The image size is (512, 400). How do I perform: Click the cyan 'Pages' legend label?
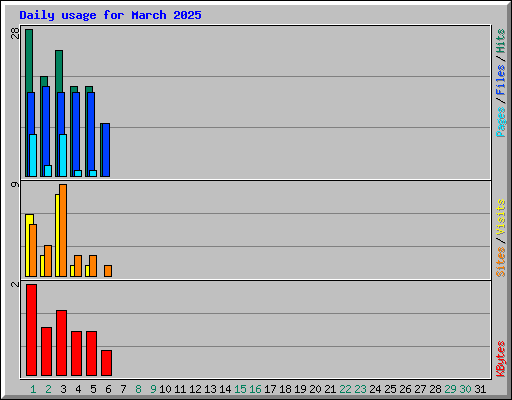501,122
